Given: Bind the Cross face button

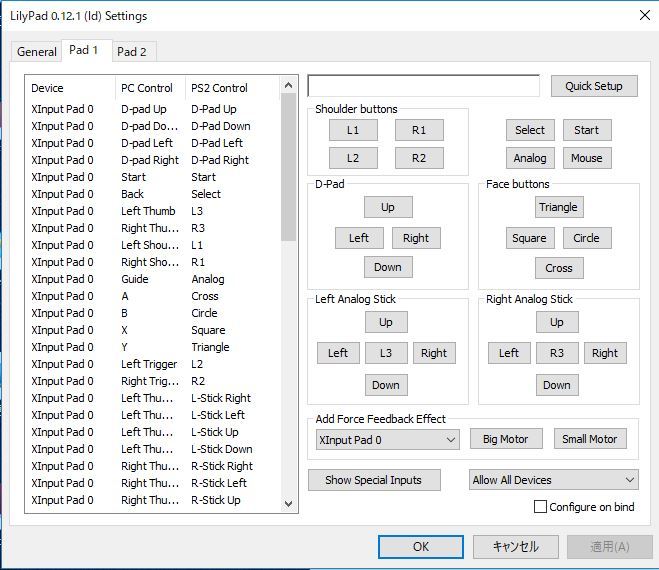Looking at the screenshot, I should (x=558, y=268).
